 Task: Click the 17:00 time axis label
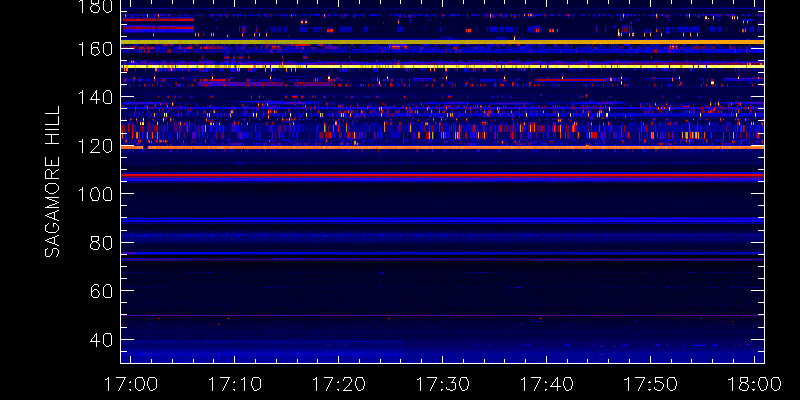[x=131, y=384]
